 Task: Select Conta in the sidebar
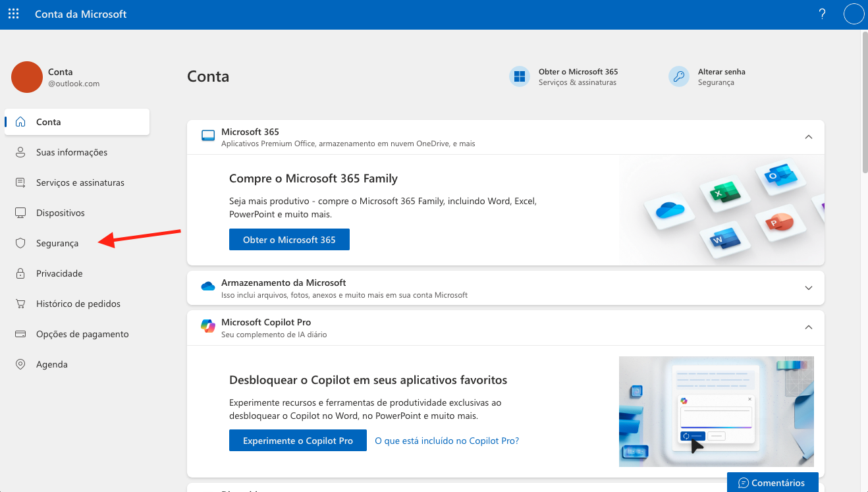(77, 122)
